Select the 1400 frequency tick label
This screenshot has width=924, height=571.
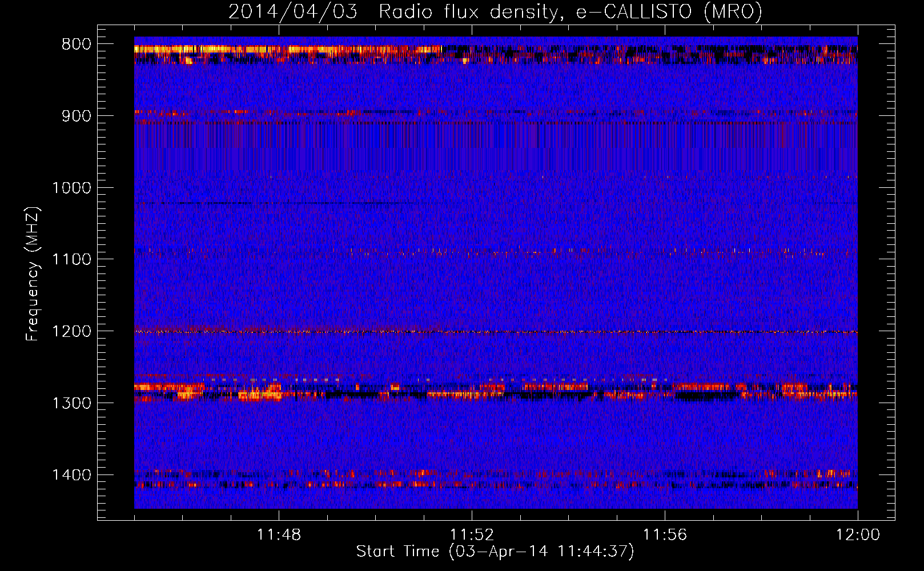[x=71, y=475]
